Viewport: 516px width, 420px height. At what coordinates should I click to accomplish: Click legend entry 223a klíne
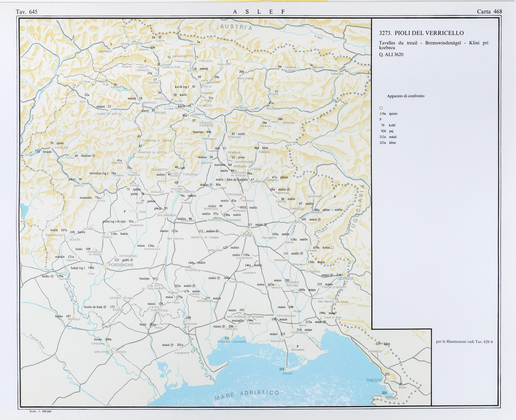click(x=388, y=143)
